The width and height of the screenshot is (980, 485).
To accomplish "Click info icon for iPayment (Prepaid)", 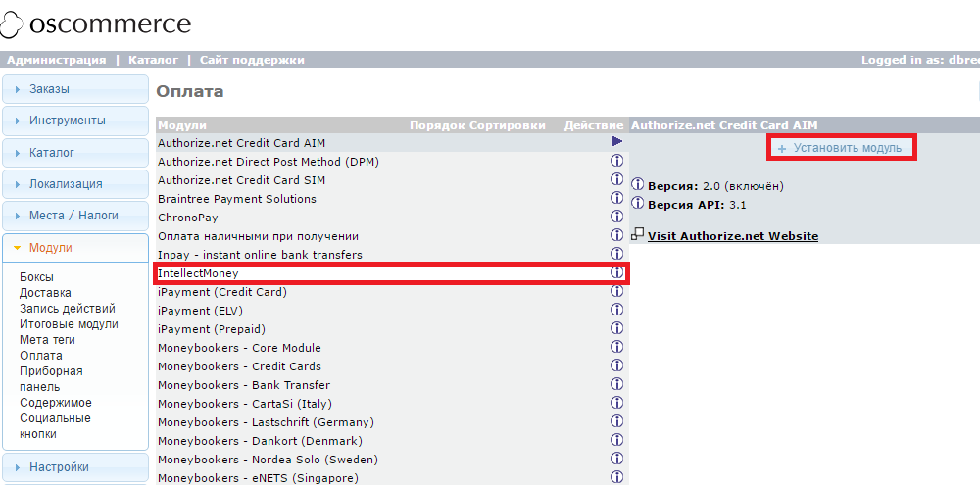I will coord(617,329).
